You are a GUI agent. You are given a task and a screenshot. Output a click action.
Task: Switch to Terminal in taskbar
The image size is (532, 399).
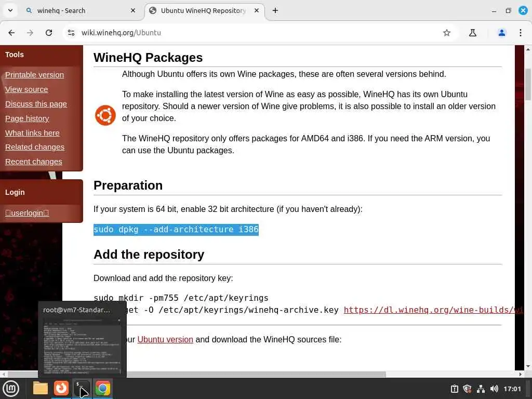[82, 388]
